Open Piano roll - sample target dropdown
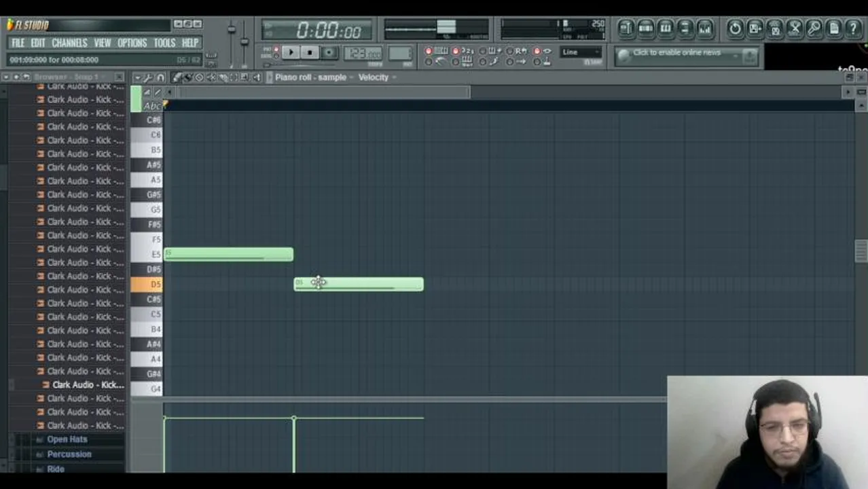The height and width of the screenshot is (489, 868). click(x=314, y=77)
